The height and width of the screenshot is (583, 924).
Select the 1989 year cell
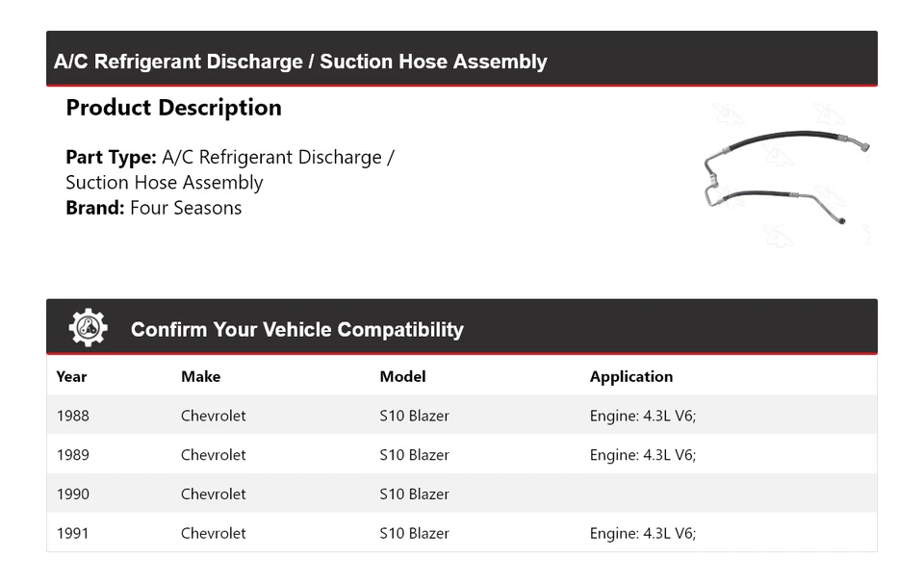pyautogui.click(x=72, y=454)
